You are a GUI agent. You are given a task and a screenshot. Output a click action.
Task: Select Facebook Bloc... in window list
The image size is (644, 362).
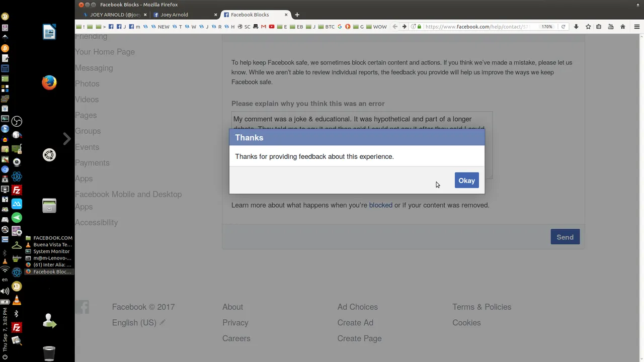coord(49,272)
